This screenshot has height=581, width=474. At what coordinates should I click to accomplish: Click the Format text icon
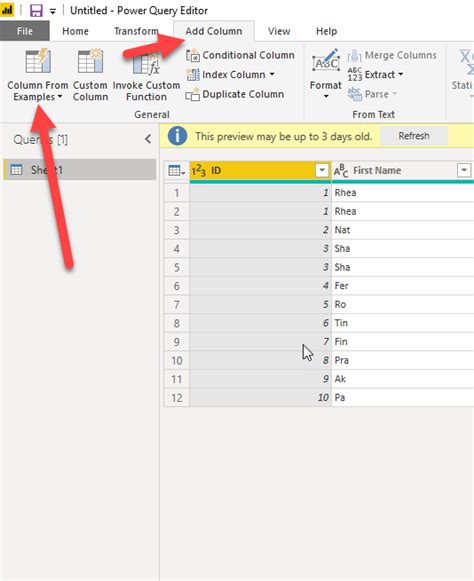click(x=326, y=61)
